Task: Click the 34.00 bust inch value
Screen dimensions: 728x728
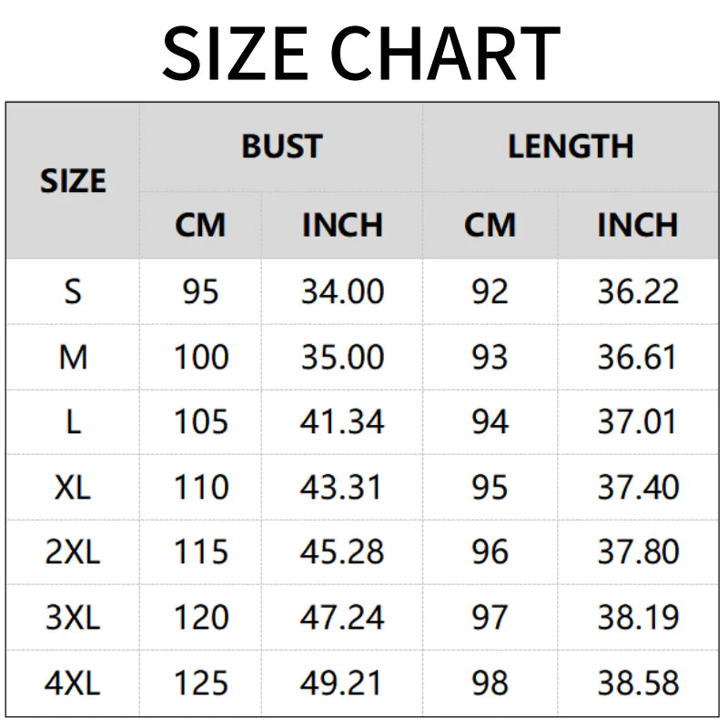Action: tap(342, 292)
